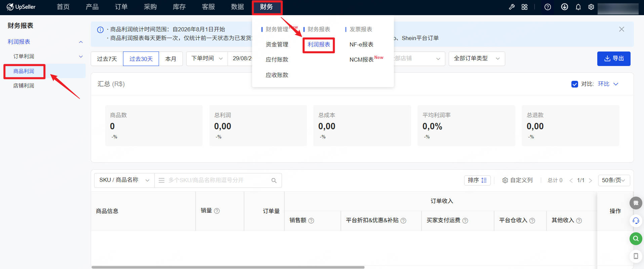Collapse the 利润报表 sidebar section
This screenshot has width=644, height=269.
[81, 42]
